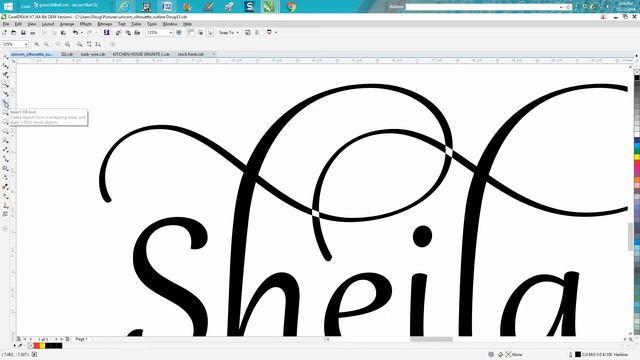Select the Zoom tool in the toolbox
Viewport: 640px width, 360px height.
click(5, 84)
